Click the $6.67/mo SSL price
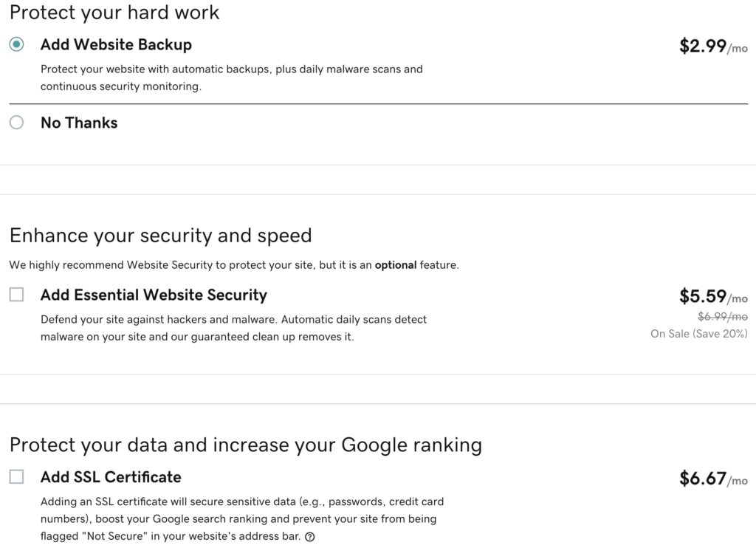The height and width of the screenshot is (548, 756). (x=714, y=479)
